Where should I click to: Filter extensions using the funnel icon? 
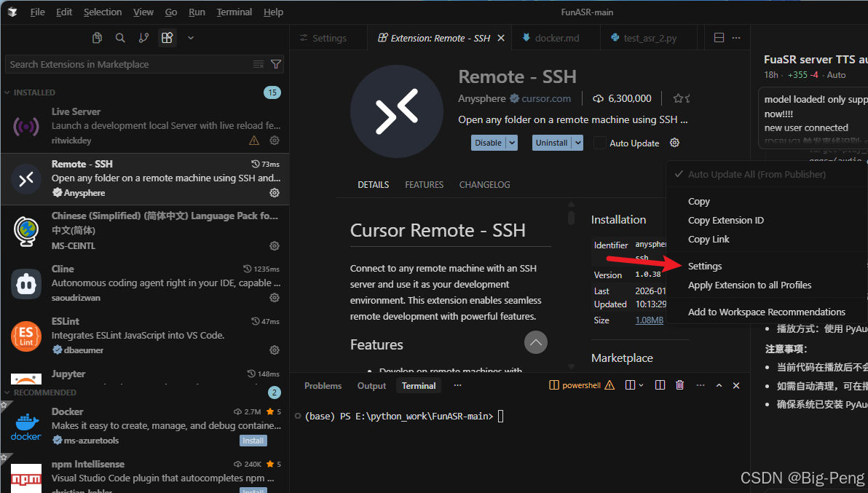click(x=276, y=64)
